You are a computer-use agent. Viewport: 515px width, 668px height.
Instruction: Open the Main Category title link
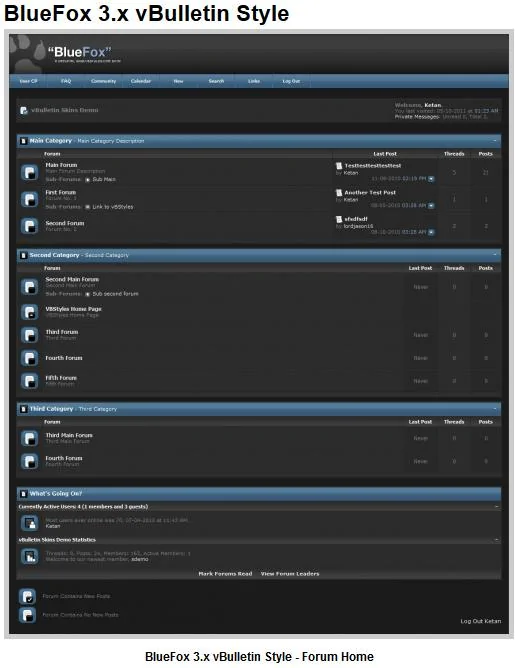[51, 141]
